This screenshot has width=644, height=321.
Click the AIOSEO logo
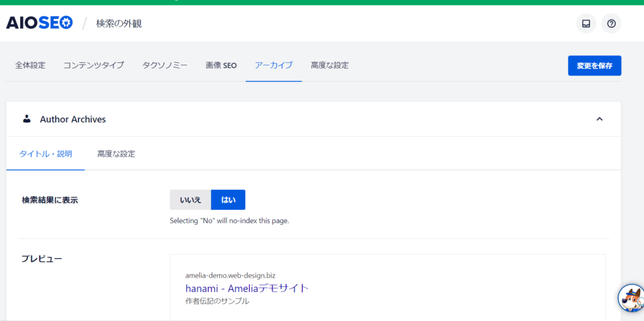coord(39,23)
